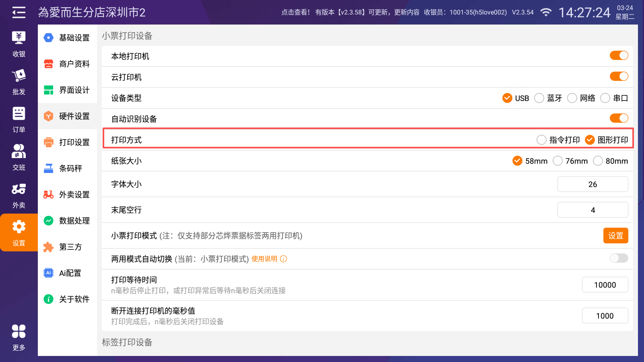The width and height of the screenshot is (644, 362).
Task: Switch to 基础设置 in the settings menu
Action: [67, 38]
